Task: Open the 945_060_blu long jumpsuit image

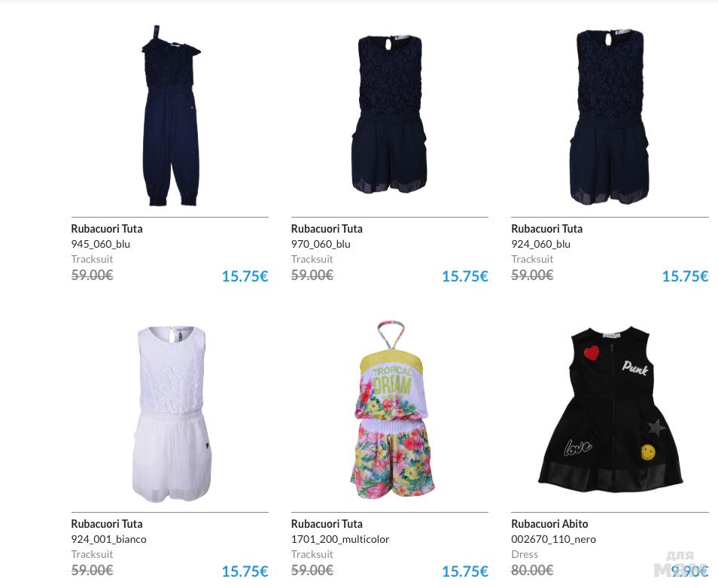Action: tap(170, 115)
